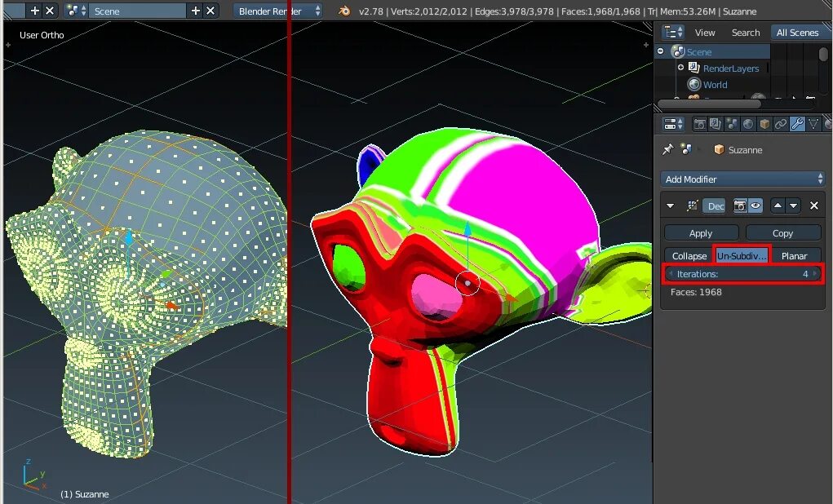833x504 pixels.
Task: Open the Outliner Search menu
Action: click(x=746, y=33)
